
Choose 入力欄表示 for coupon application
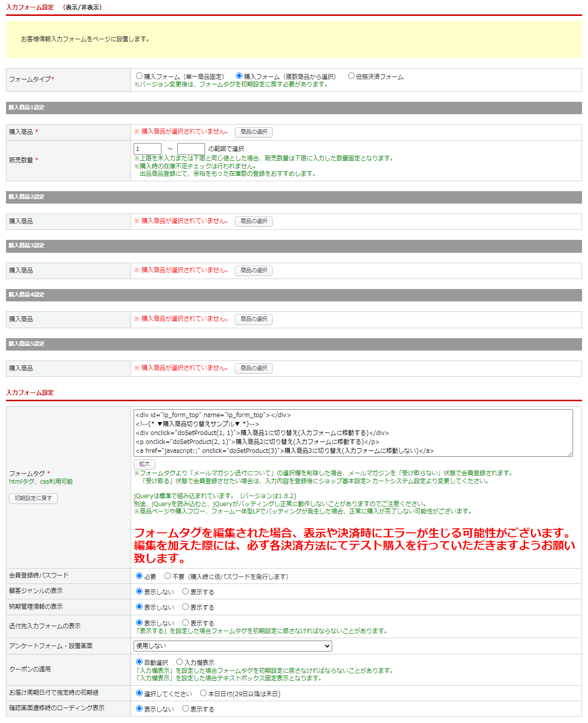pyautogui.click(x=180, y=662)
